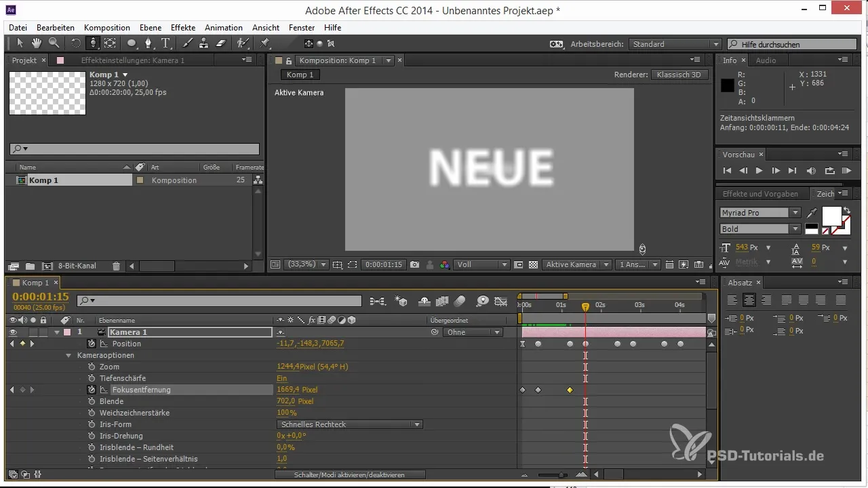Select the camera track tool
Viewport: 868px width, 488px height.
(93, 43)
